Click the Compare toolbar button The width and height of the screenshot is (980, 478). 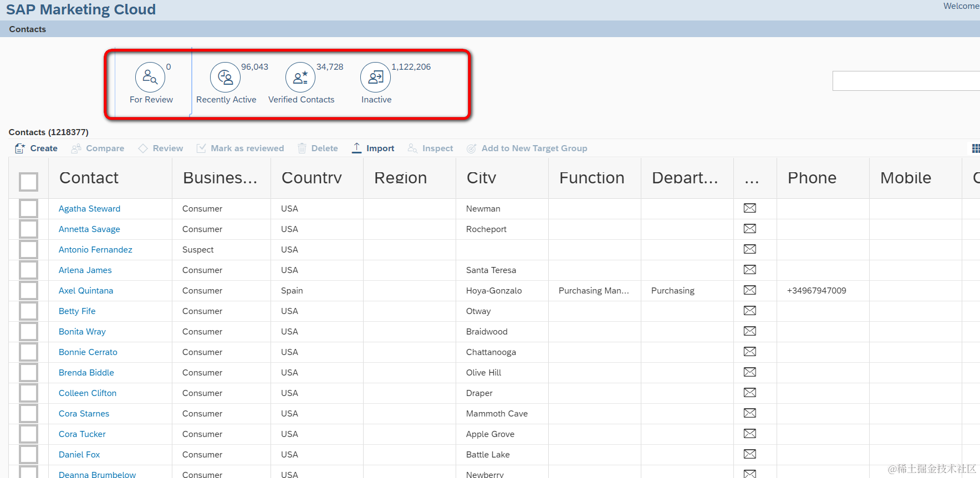pos(98,148)
